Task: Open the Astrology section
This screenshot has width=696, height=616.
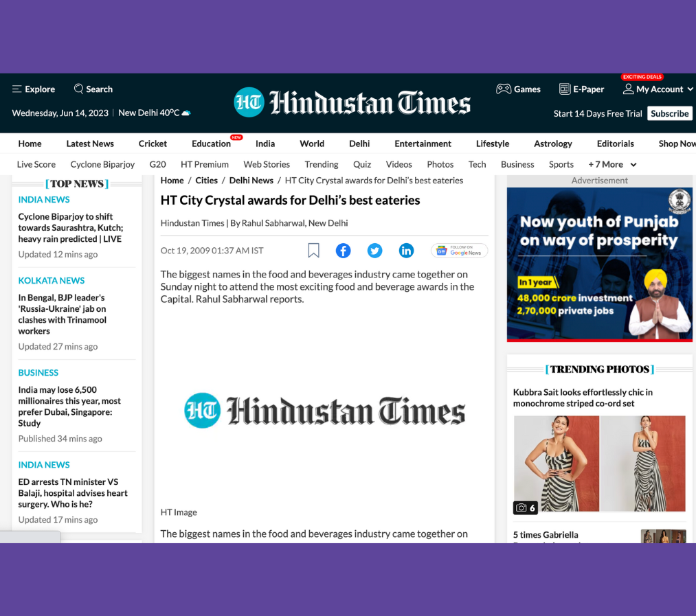Action: [553, 144]
